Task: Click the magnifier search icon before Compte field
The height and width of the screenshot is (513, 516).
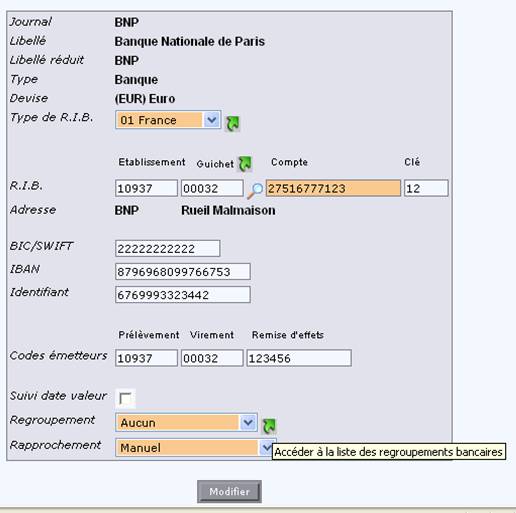Action: tap(255, 191)
